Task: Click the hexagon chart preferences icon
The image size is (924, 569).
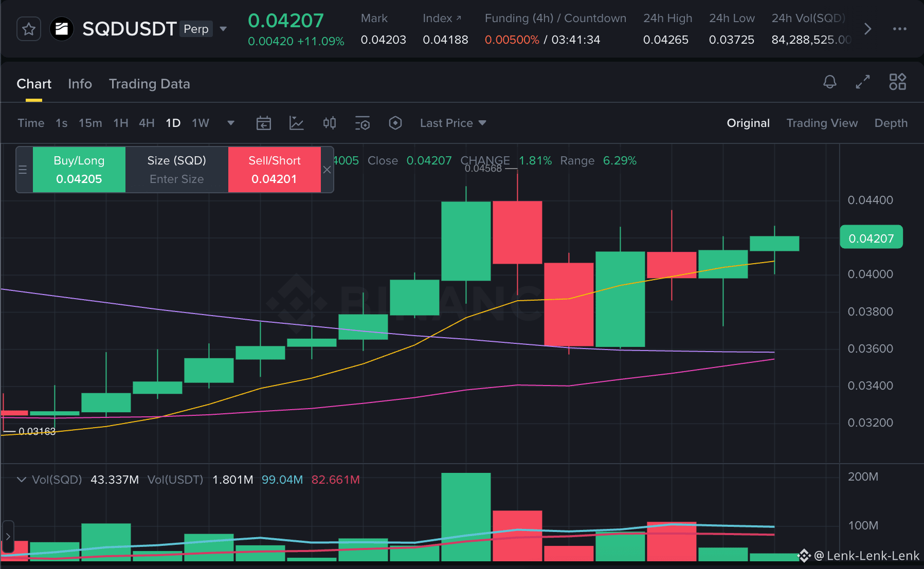Action: point(395,123)
